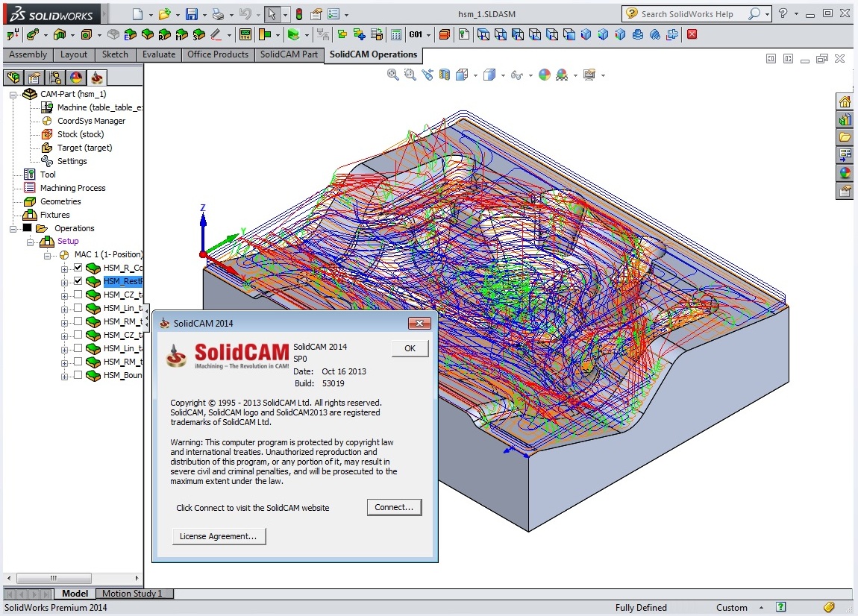
Task: Uncheck the HSM_R_Co operation checkbox
Action: tap(78, 268)
